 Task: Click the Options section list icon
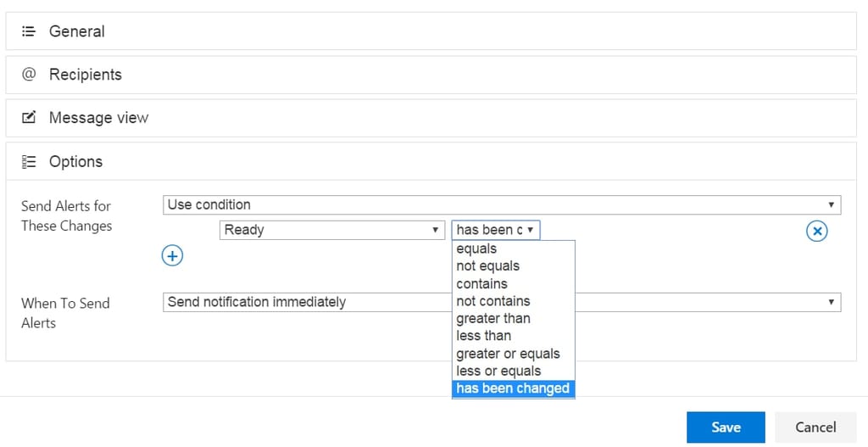pyautogui.click(x=29, y=161)
